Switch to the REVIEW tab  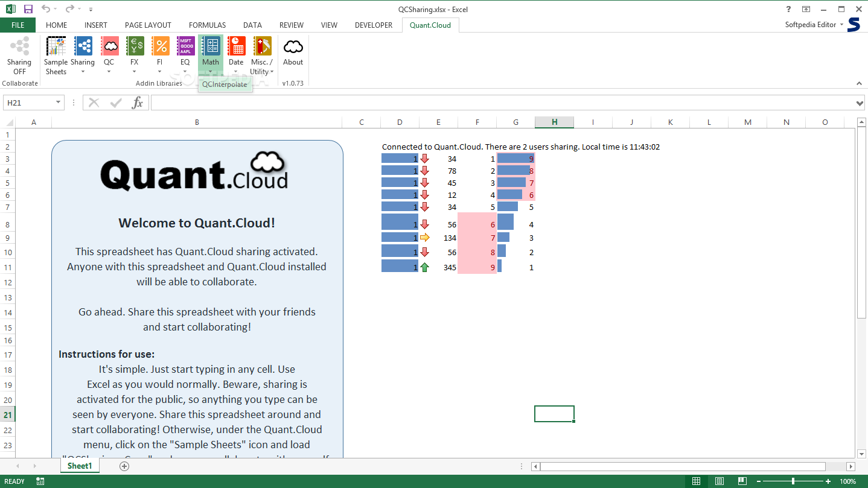coord(292,25)
